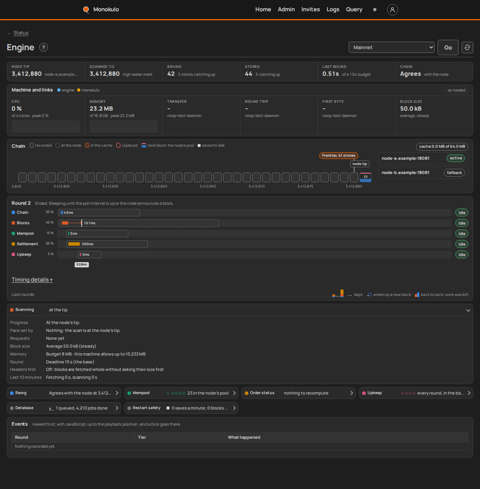Go to Home page

tap(263, 10)
